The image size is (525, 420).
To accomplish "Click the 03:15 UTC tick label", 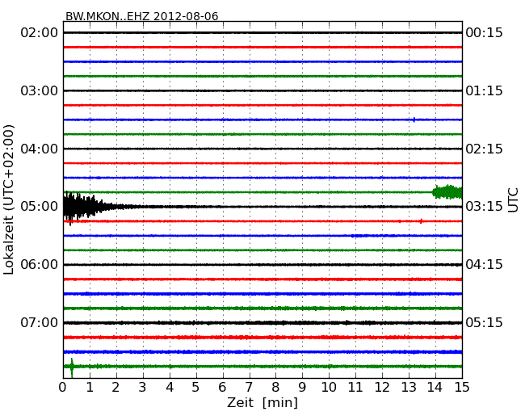I will point(484,207).
